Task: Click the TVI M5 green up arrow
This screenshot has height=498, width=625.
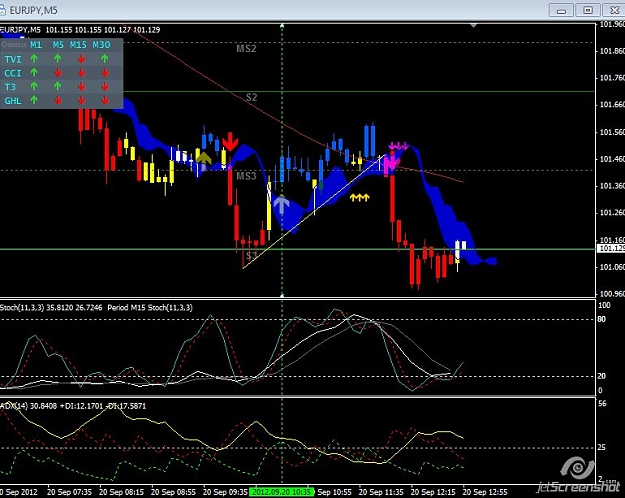Action: point(58,59)
